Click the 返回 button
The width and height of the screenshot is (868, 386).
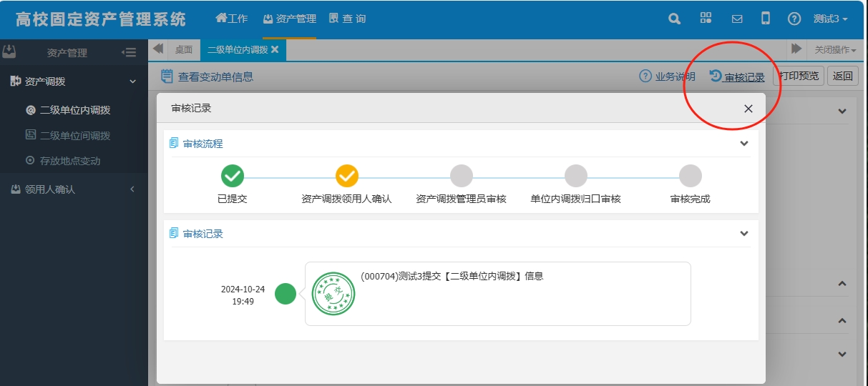[842, 76]
